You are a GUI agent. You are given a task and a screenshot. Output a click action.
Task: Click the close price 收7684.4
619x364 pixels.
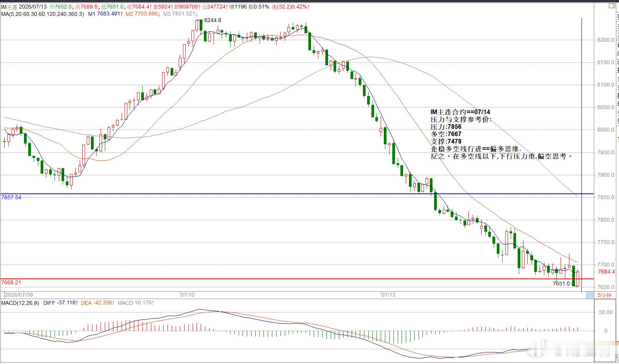point(140,7)
